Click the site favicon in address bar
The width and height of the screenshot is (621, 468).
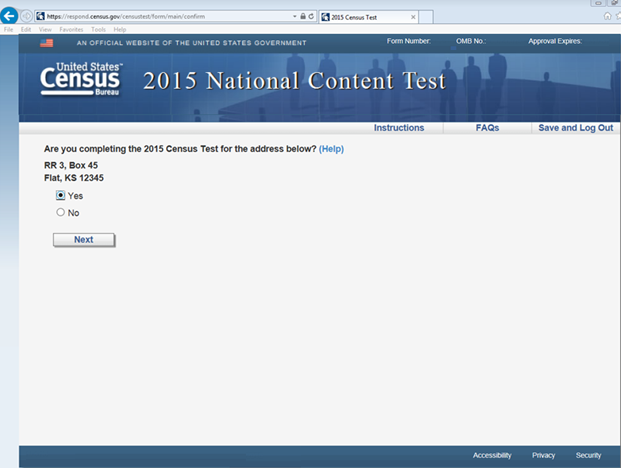40,16
